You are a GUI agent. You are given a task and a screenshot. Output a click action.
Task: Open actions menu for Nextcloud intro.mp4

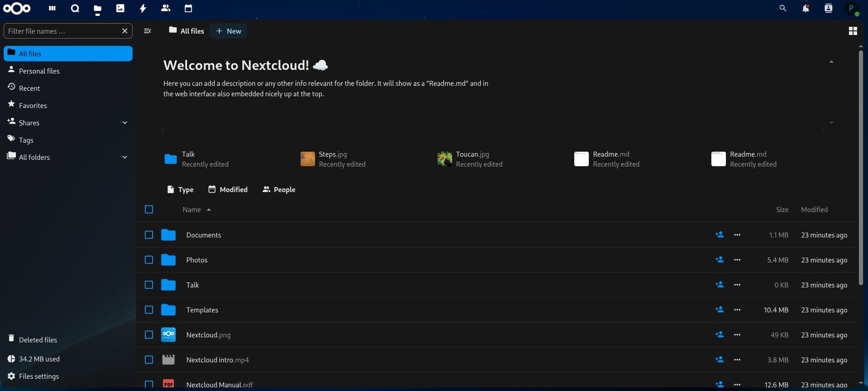(x=737, y=360)
